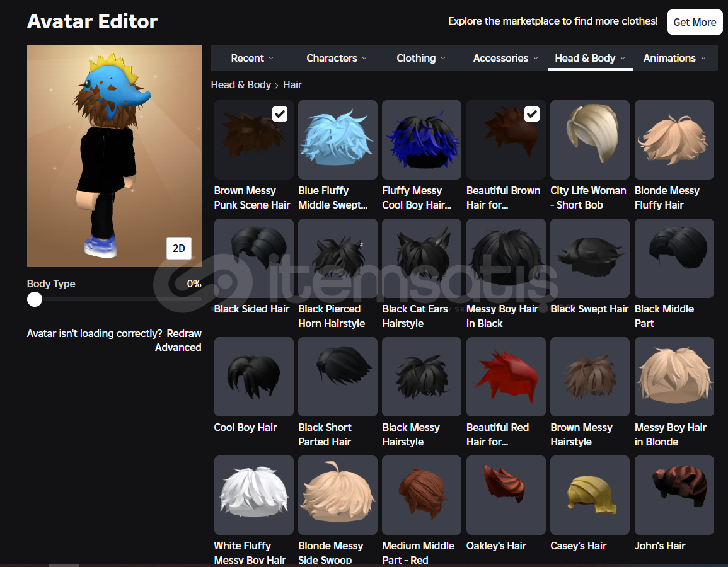
Task: Pick the Beautiful Red Hair item
Action: [506, 376]
